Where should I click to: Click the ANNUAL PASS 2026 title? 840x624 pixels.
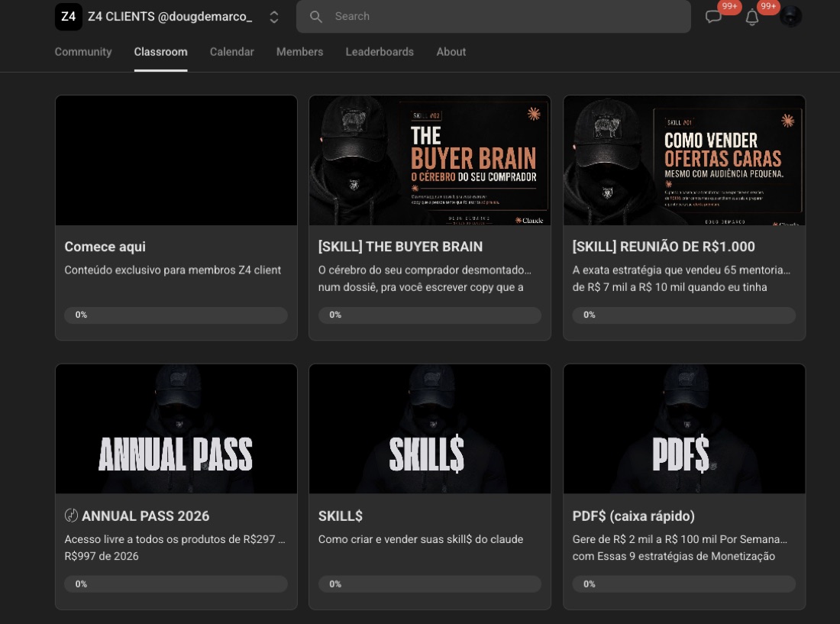(x=145, y=516)
